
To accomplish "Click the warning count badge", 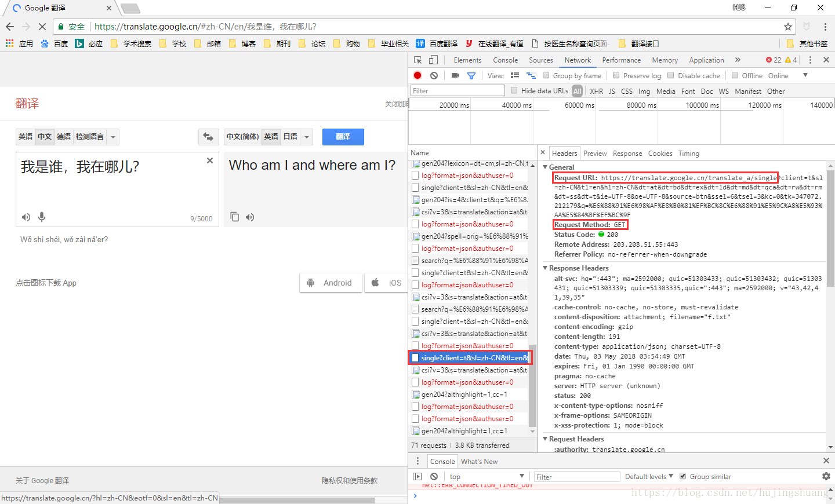I will click(791, 60).
